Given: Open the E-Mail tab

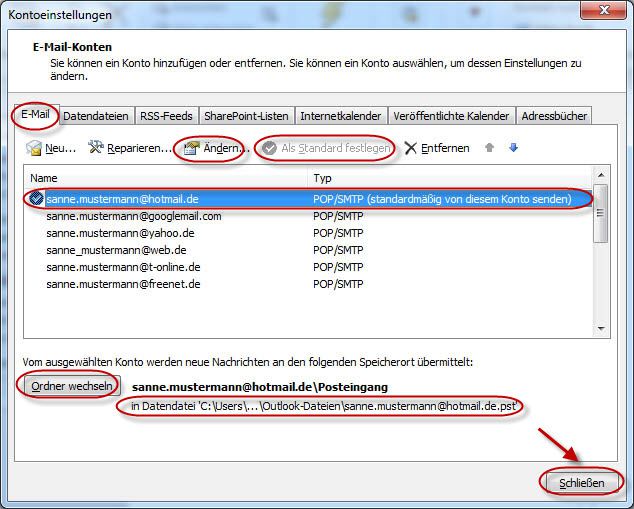Looking at the screenshot, I should pyautogui.click(x=36, y=114).
